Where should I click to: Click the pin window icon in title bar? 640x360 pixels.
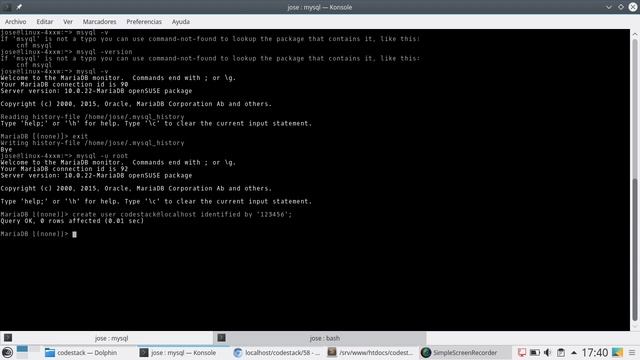tap(19, 7)
